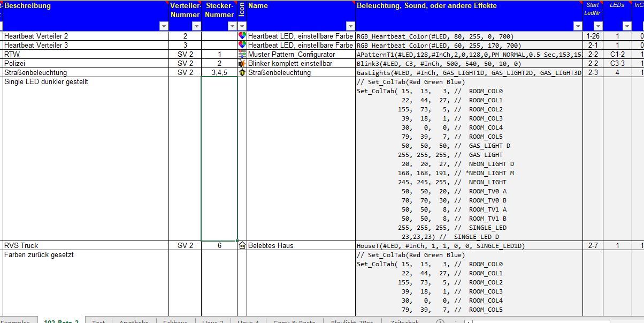Open the Beschreibung column filter dropdown
This screenshot has height=323, width=644.
[164, 26]
